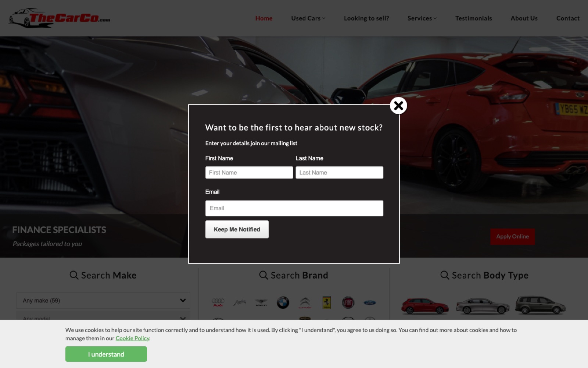
Task: Focus the First Name input field
Action: [x=249, y=173]
